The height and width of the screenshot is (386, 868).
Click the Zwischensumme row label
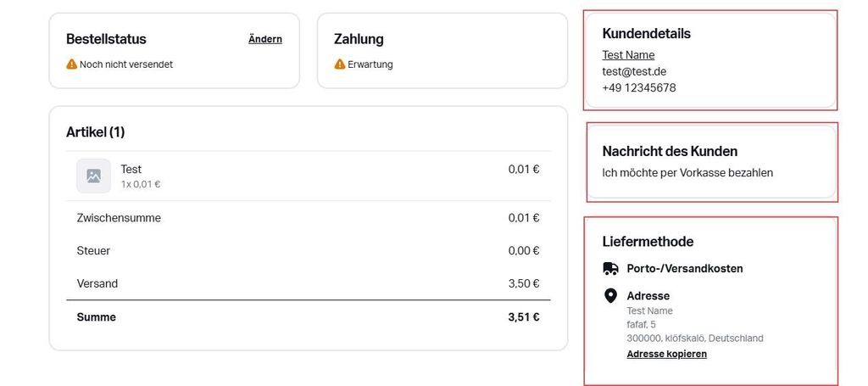pos(119,218)
